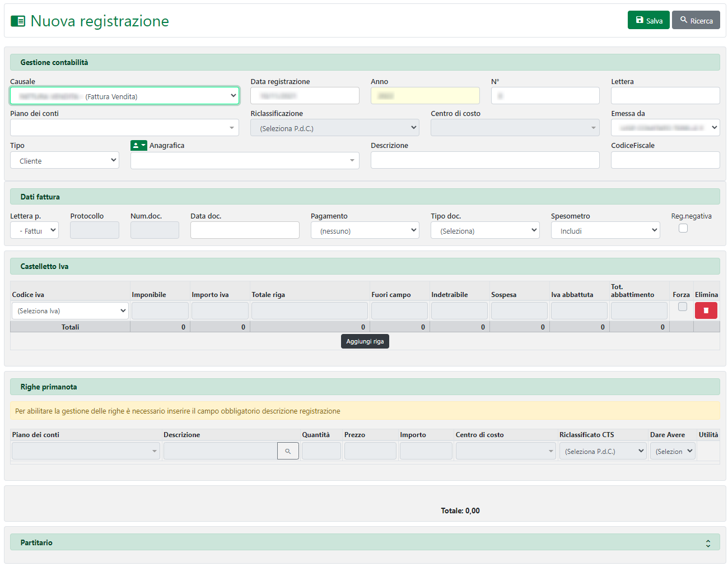Click the magnifier search icon in Descrizione
Image resolution: width=728 pixels, height=566 pixels.
pyautogui.click(x=288, y=451)
